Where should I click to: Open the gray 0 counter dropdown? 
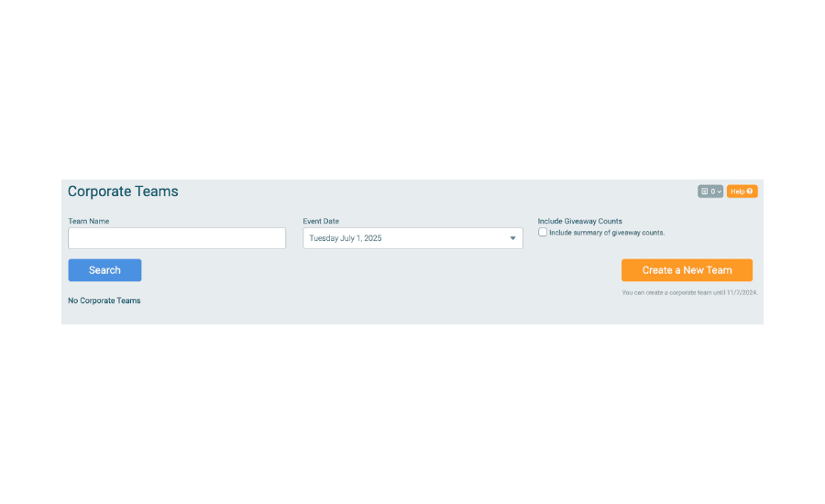(710, 192)
